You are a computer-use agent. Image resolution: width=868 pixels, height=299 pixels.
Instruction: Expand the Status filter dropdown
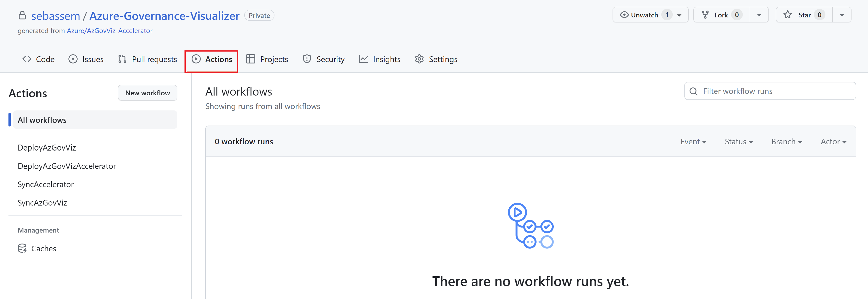tap(738, 142)
